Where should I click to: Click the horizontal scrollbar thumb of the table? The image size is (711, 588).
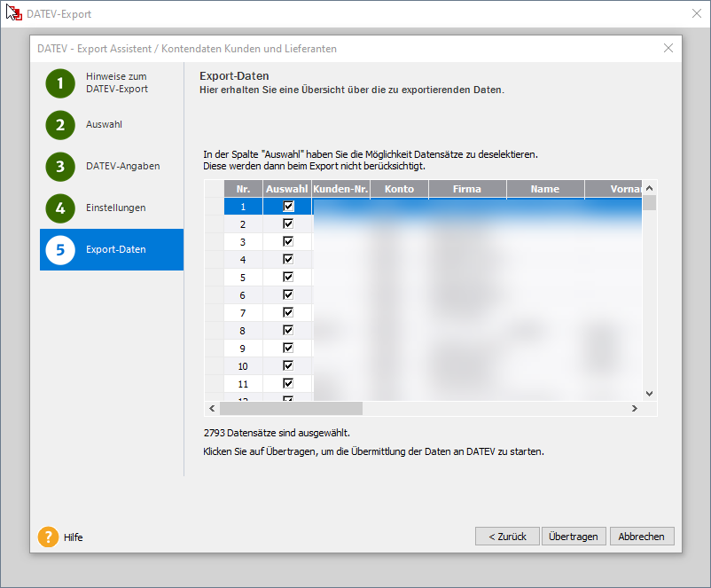291,408
